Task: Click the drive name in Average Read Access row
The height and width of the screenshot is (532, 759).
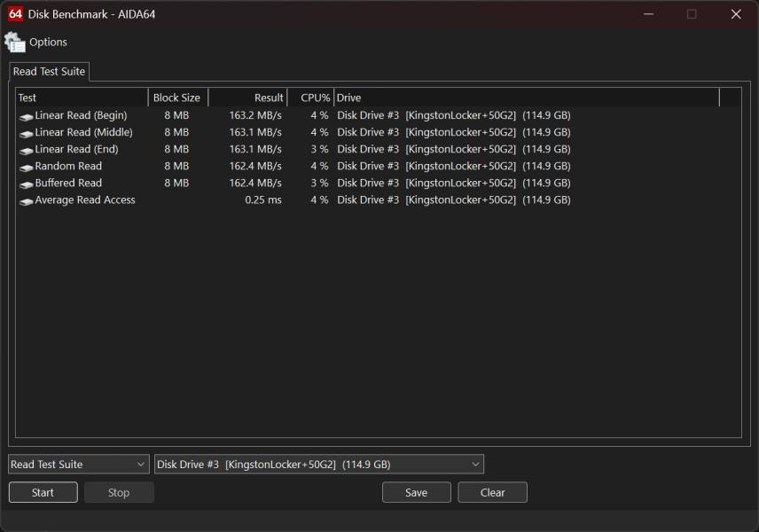Action: pyautogui.click(x=454, y=199)
